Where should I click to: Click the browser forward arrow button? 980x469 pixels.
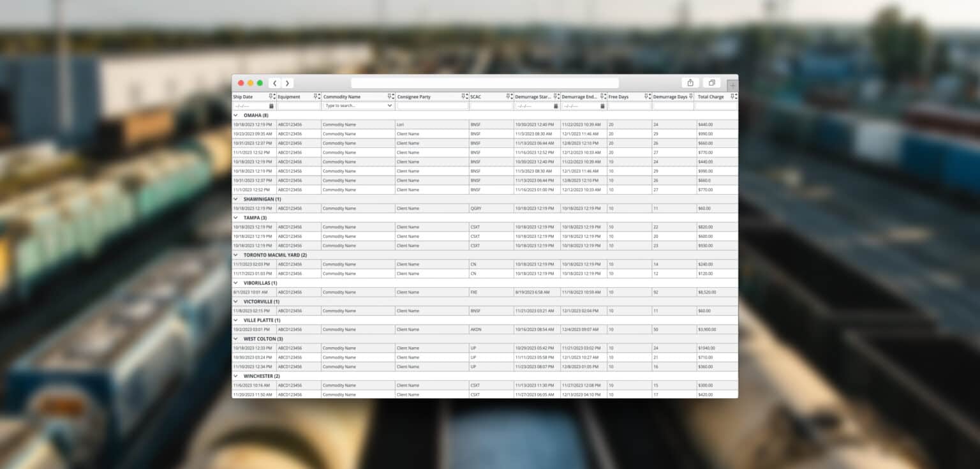288,83
